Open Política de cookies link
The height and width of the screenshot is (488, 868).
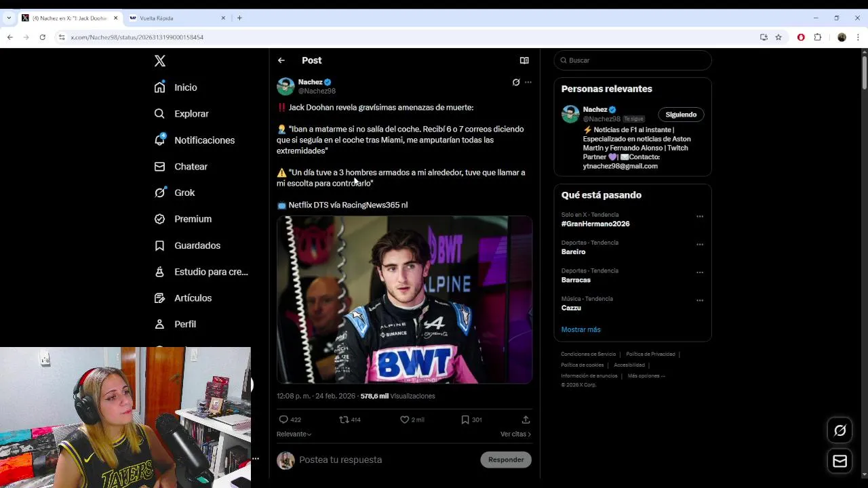(582, 365)
